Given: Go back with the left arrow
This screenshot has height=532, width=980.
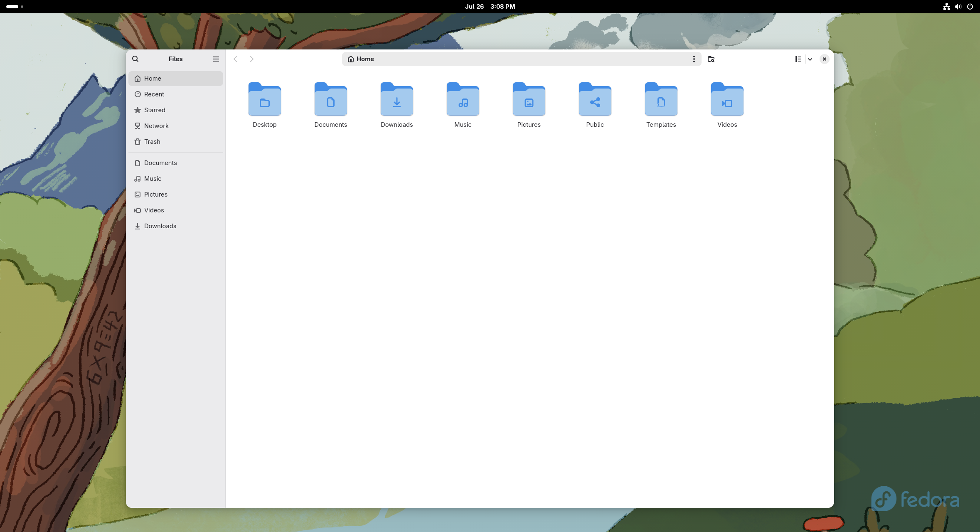Looking at the screenshot, I should (236, 59).
